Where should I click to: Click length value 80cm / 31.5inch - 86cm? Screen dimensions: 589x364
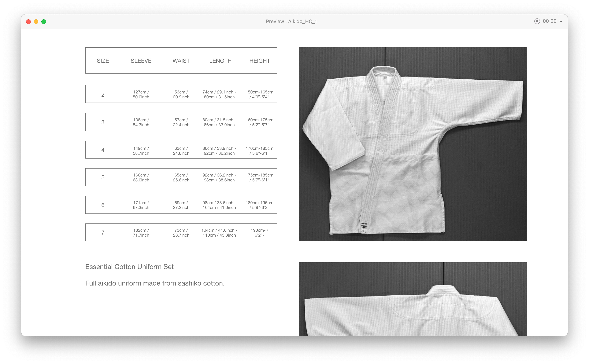[219, 122]
